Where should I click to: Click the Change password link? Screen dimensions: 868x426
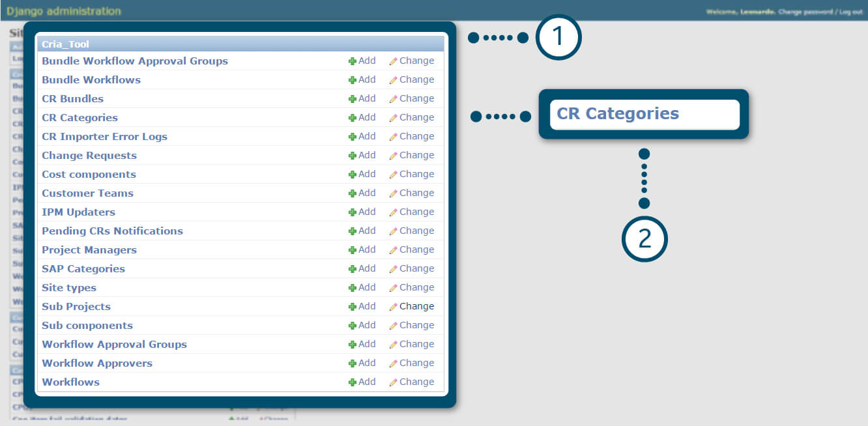point(805,12)
